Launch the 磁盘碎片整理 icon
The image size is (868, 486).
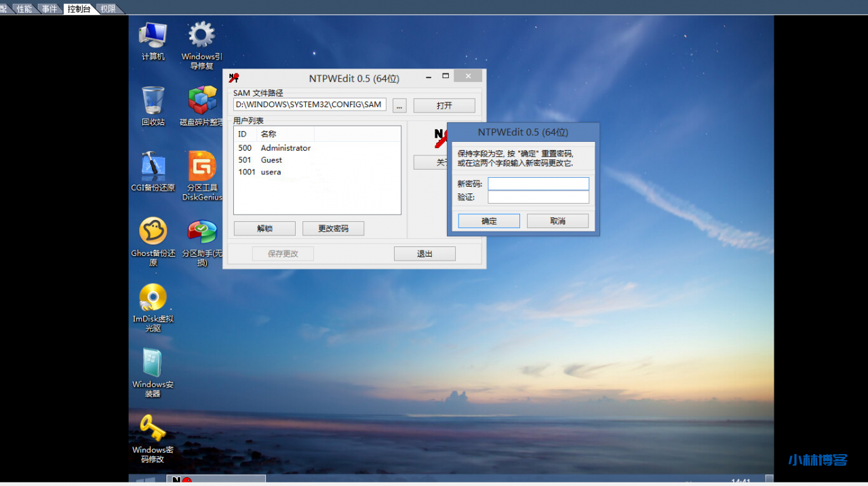(201, 101)
